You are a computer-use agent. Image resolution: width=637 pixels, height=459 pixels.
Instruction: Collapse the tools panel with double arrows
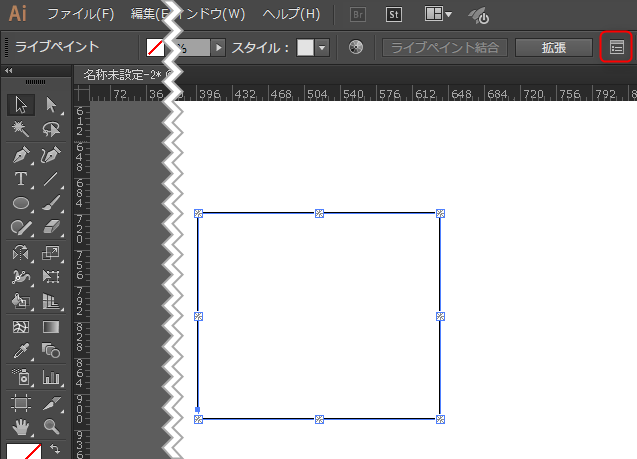pyautogui.click(x=8, y=72)
